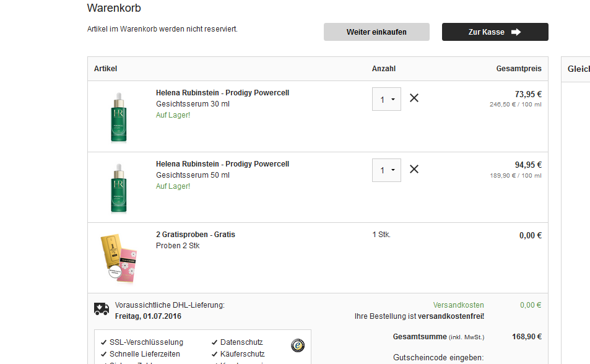Viewport: 590px width, 364px height.
Task: Click the Weiter einkaufen button
Action: pos(376,32)
